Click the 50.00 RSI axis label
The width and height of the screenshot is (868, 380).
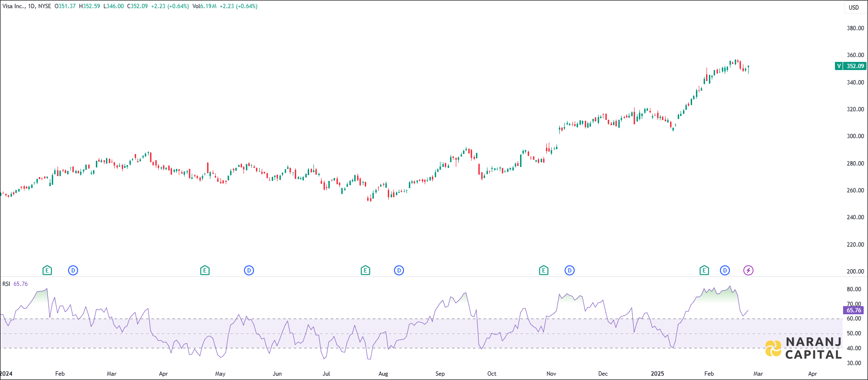(x=854, y=333)
